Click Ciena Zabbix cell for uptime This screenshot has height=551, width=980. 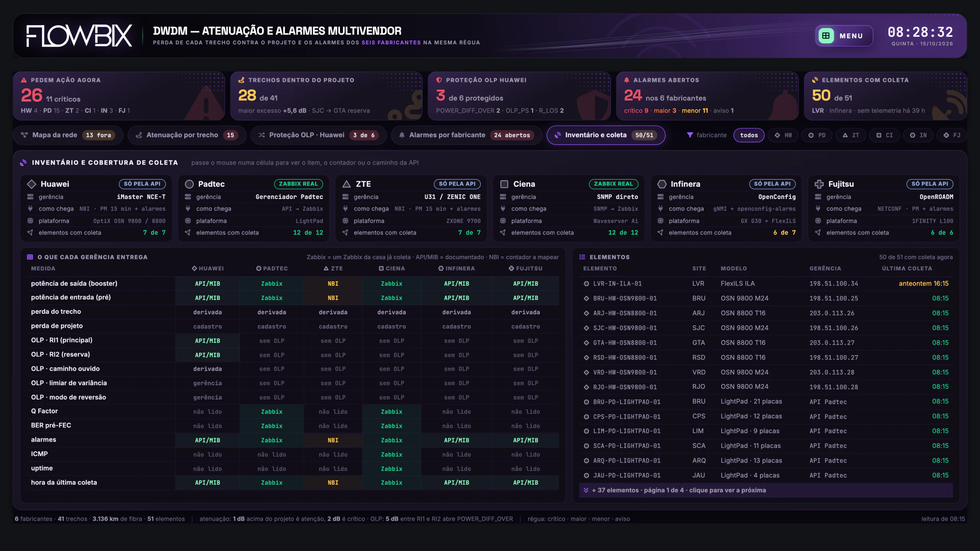(x=391, y=469)
